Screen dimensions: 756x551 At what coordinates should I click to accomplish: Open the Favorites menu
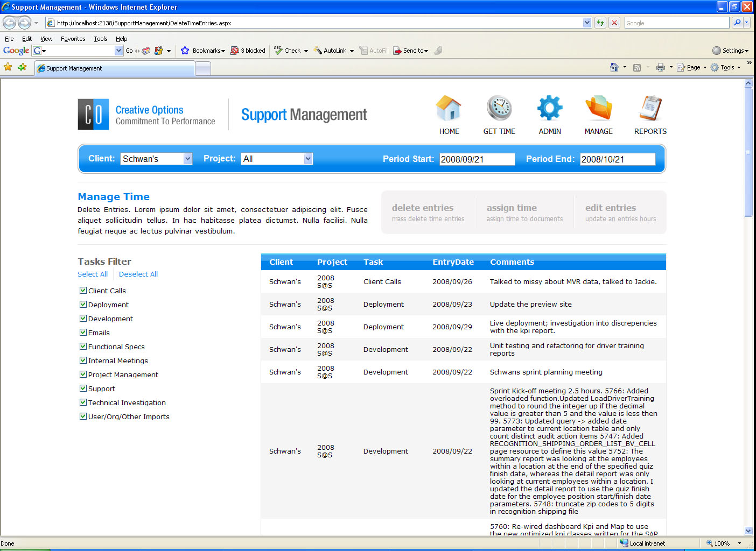click(73, 39)
